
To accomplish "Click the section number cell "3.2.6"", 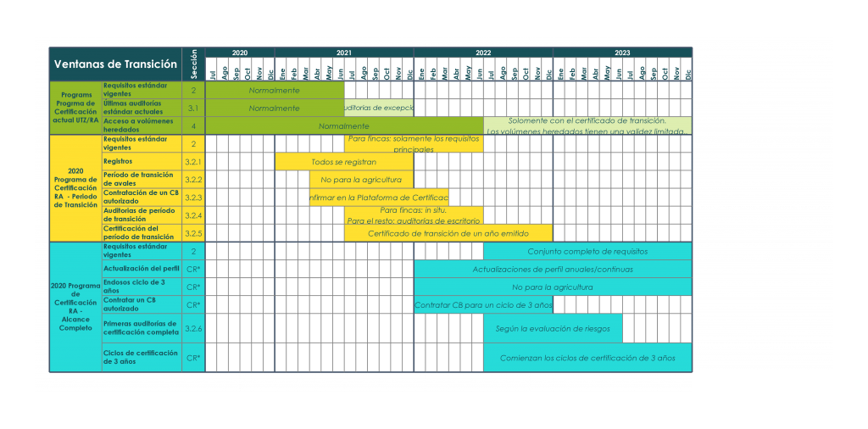I will (x=193, y=328).
